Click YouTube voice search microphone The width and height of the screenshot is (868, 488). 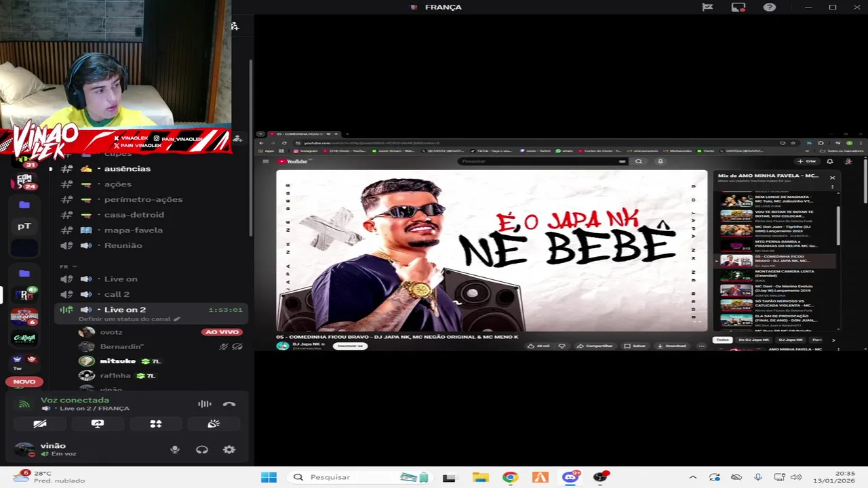click(660, 161)
